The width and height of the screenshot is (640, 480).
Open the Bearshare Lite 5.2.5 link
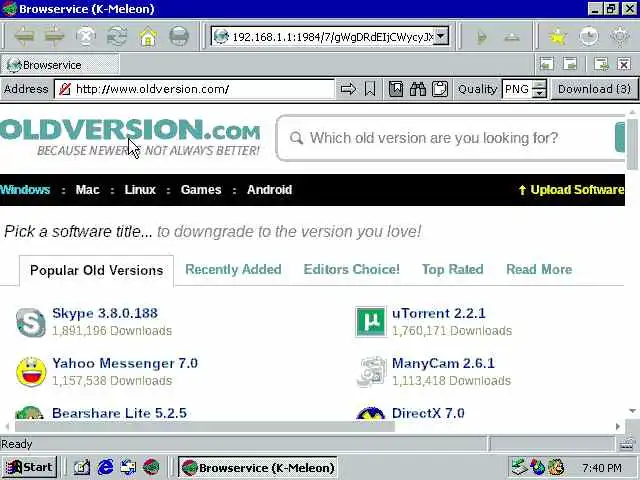pos(119,413)
